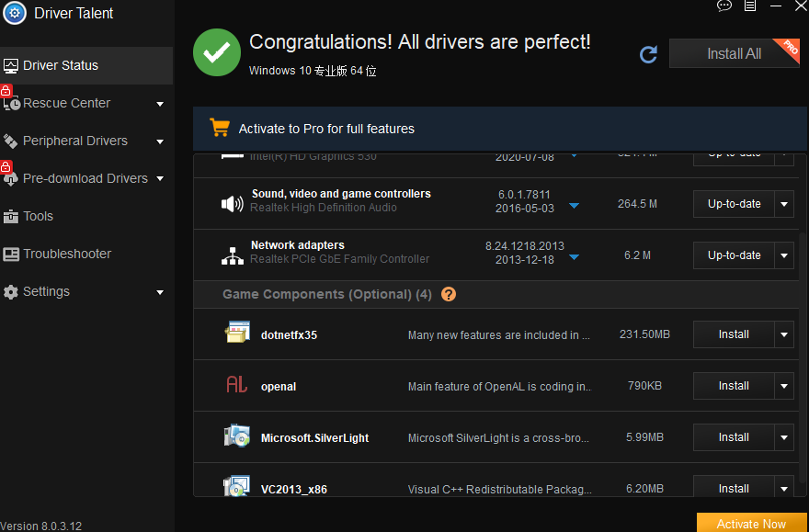Click the orange question mark help icon
Viewport: 809px width, 532px height.
click(449, 294)
